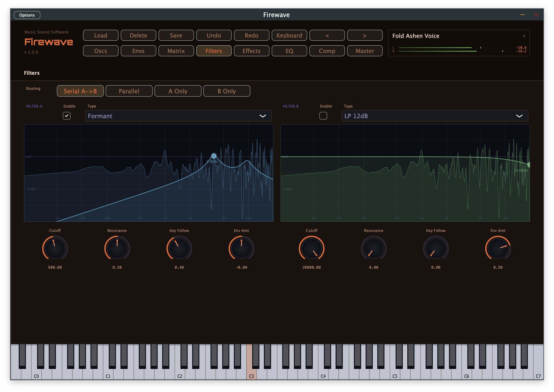Click the Filter A env amt value -0.00
The image size is (554, 392).
241,267
